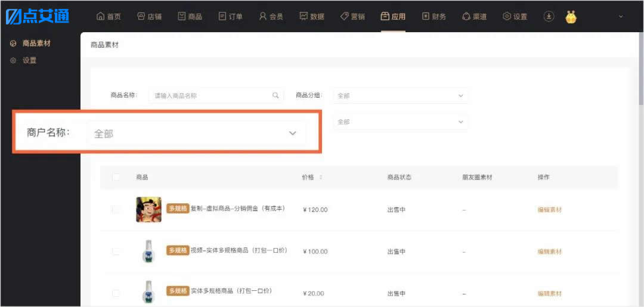Click 编辑素材 for the ¥100.00 product
This screenshot has height=307, width=644.
point(550,252)
